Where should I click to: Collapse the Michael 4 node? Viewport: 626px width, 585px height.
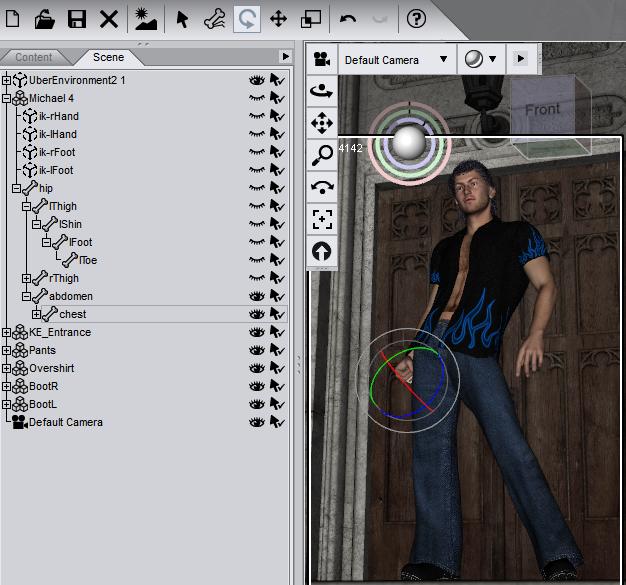[6, 98]
